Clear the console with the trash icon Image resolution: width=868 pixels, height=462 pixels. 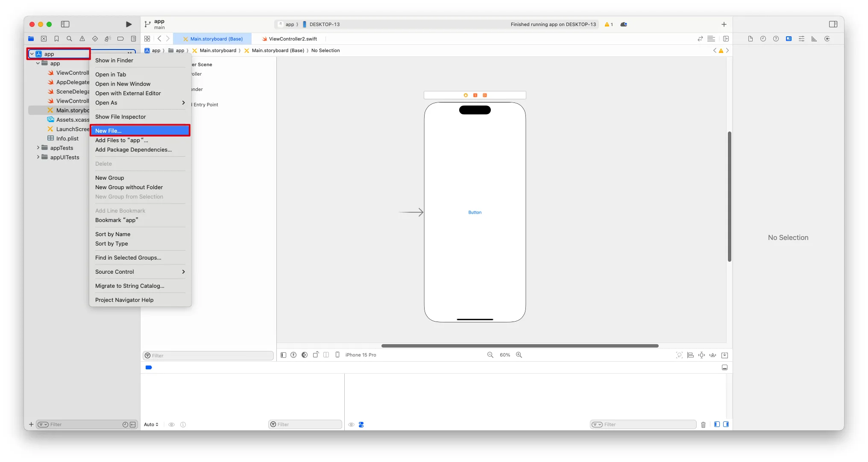pos(703,424)
